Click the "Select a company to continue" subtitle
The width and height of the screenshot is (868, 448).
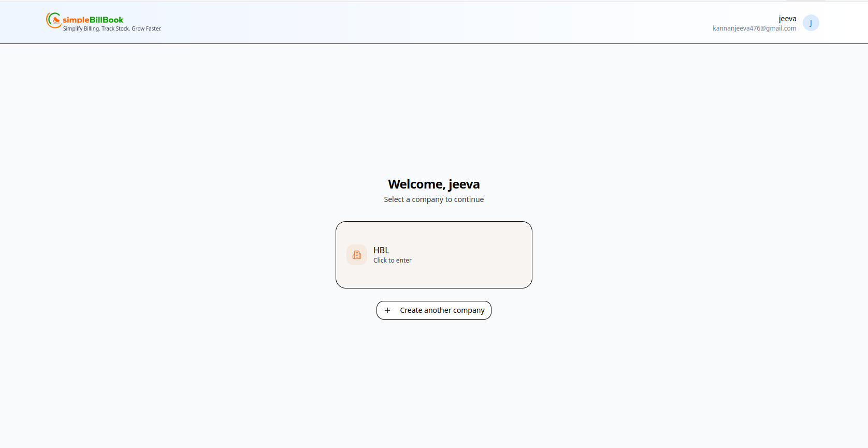433,199
